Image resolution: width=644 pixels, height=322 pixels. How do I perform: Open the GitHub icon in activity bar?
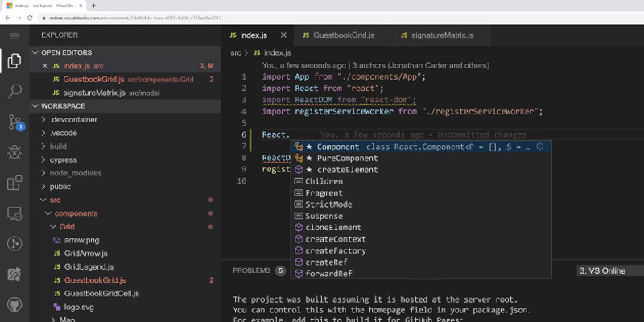pos(14,304)
